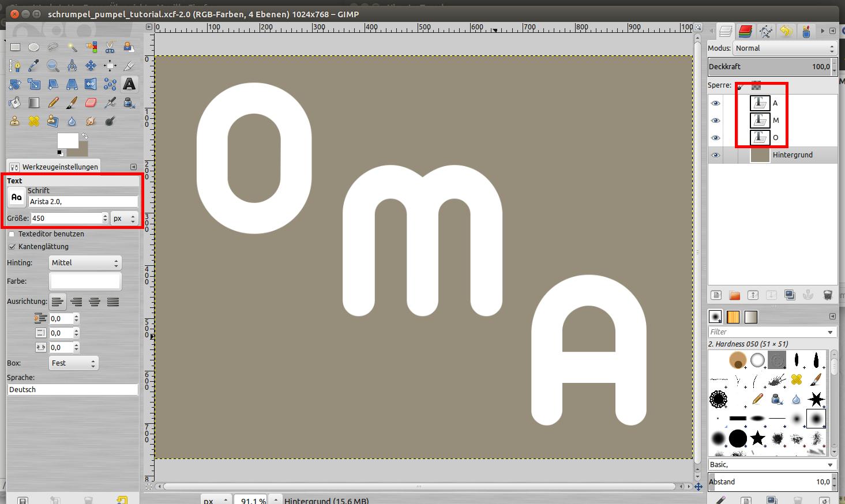Open the Aa font chooser button
The width and height of the screenshot is (845, 504).
[x=16, y=197]
